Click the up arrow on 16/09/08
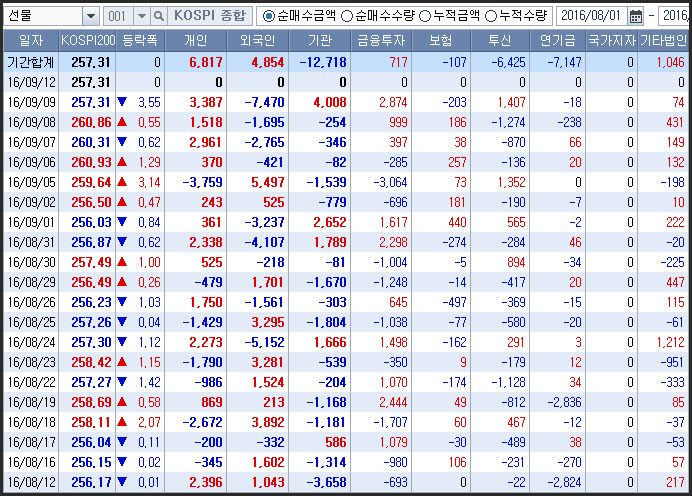The image size is (692, 496). pyautogui.click(x=122, y=122)
